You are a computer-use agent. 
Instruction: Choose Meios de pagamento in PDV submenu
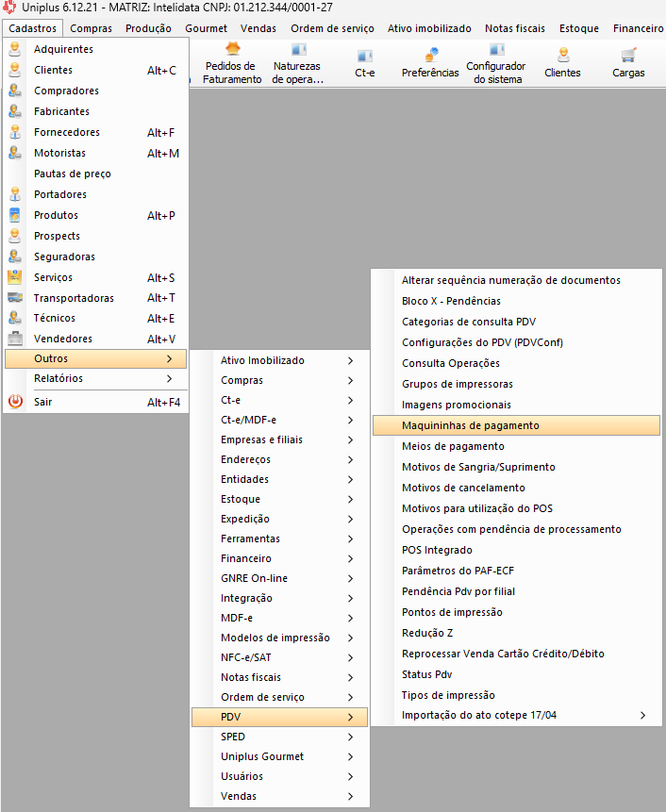click(x=453, y=446)
